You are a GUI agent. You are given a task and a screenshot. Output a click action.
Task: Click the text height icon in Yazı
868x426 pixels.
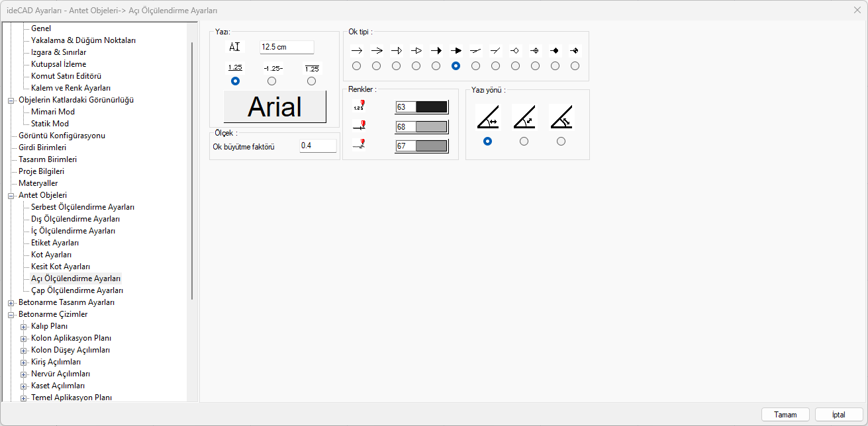coord(235,47)
